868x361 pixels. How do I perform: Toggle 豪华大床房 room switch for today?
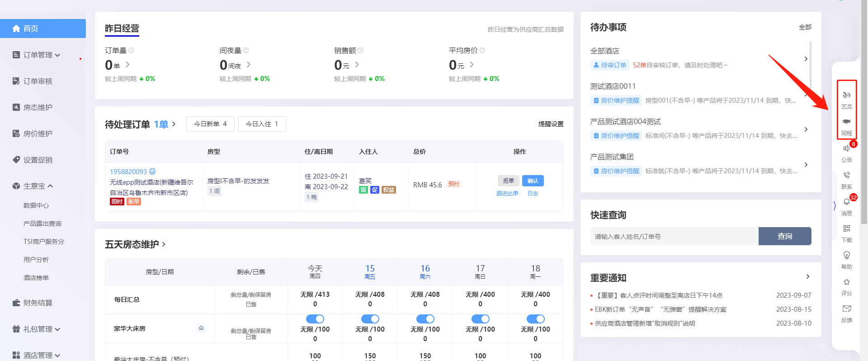tap(315, 319)
